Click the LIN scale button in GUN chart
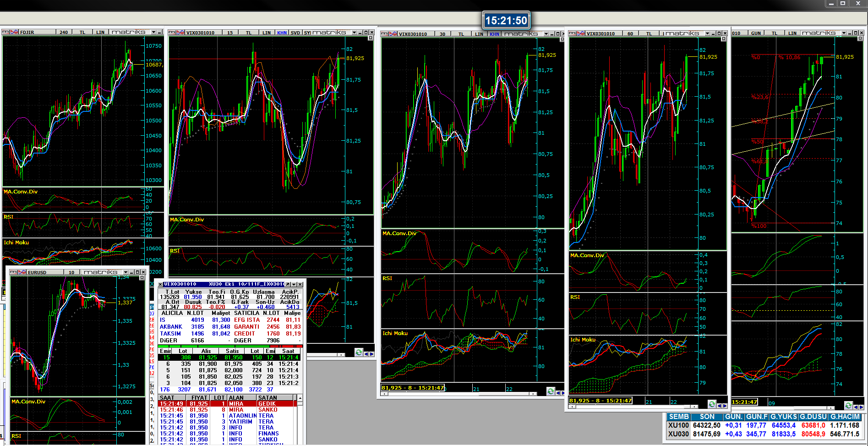Image resolution: width=868 pixels, height=446 pixels. (792, 33)
